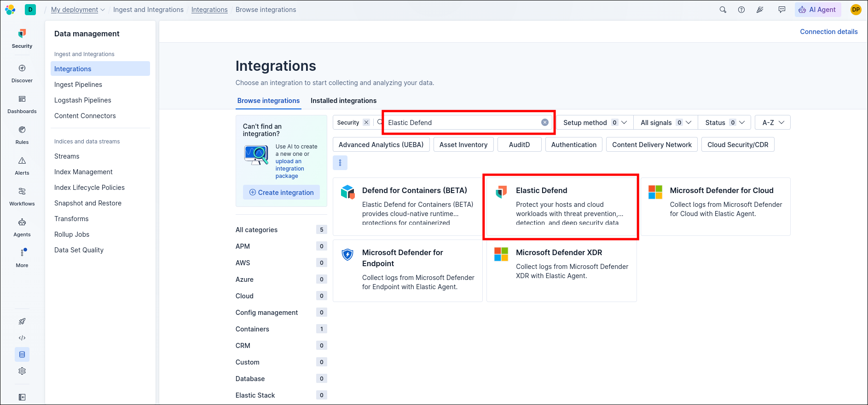The height and width of the screenshot is (405, 868).
Task: Open the A-Z sort dropdown
Action: click(x=773, y=123)
